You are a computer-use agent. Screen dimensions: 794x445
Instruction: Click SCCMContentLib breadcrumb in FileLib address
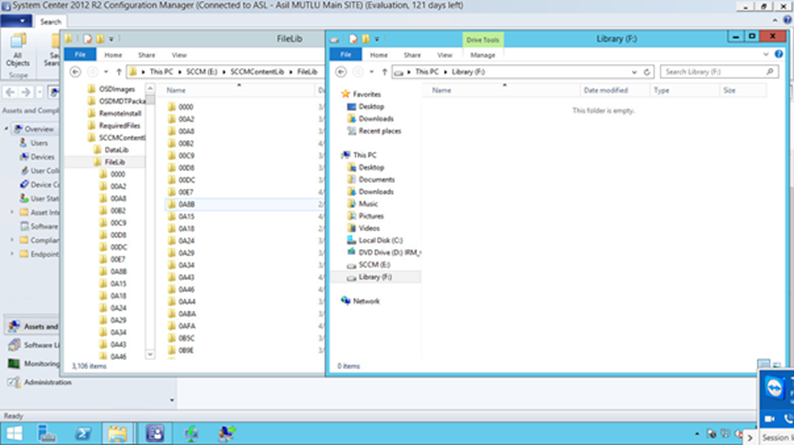[x=257, y=72]
